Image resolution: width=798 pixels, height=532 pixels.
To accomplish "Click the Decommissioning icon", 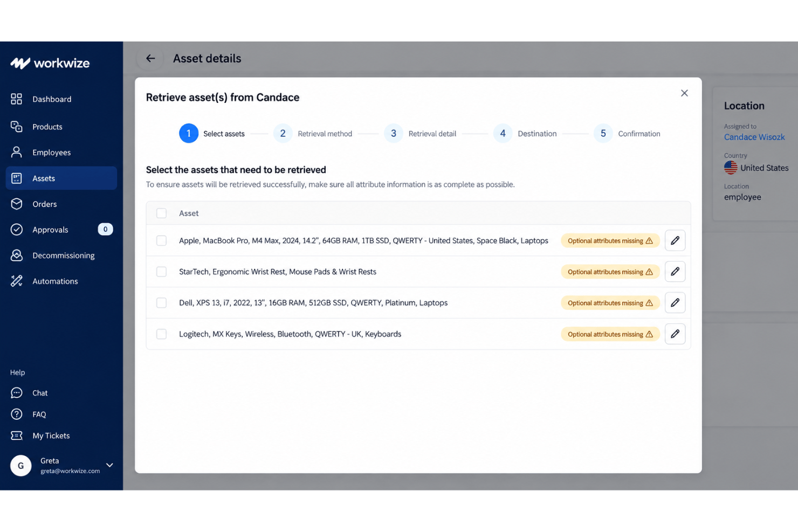I will click(x=17, y=255).
